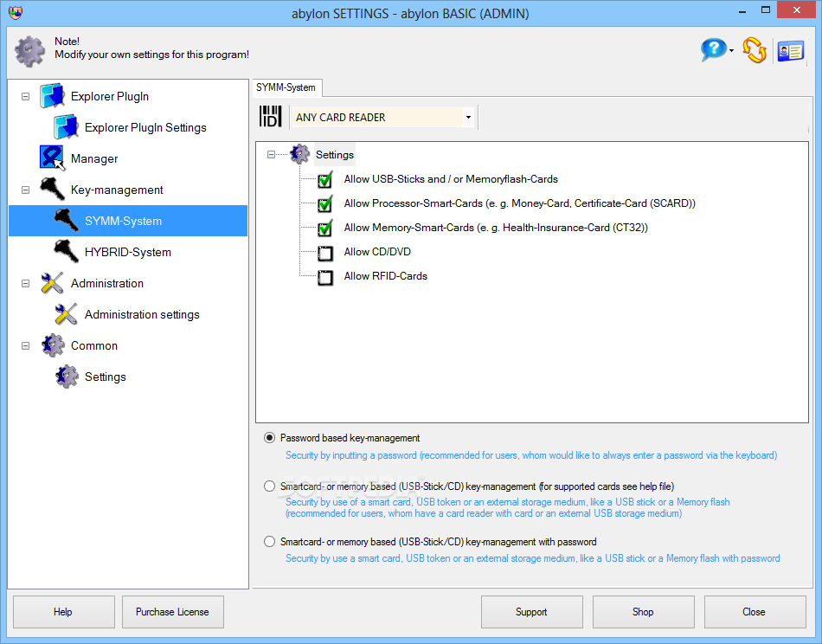The height and width of the screenshot is (644, 822).
Task: Click 'Modify your own settings' note text
Action: point(152,55)
